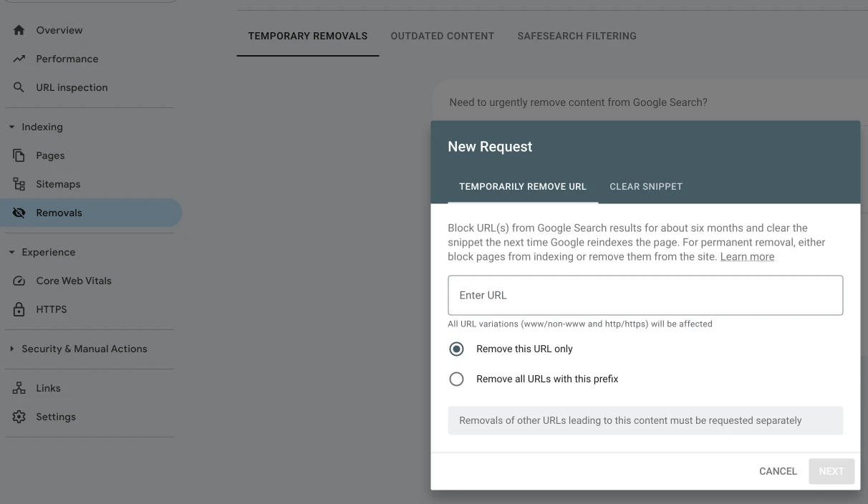Click the Removals label in sidebar
This screenshot has height=504, width=868.
(x=59, y=213)
